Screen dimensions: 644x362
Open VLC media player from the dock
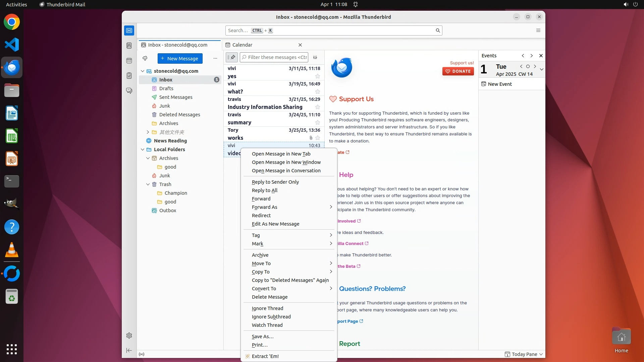point(12,250)
